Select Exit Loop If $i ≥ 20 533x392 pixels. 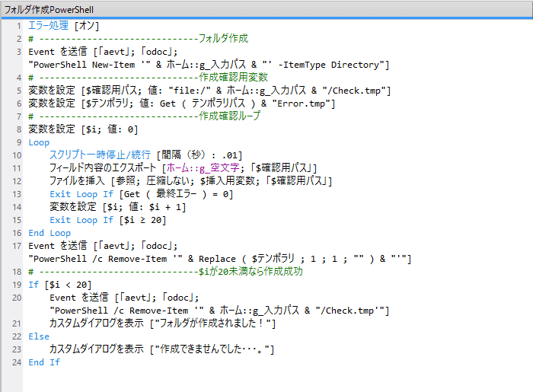click(x=108, y=220)
